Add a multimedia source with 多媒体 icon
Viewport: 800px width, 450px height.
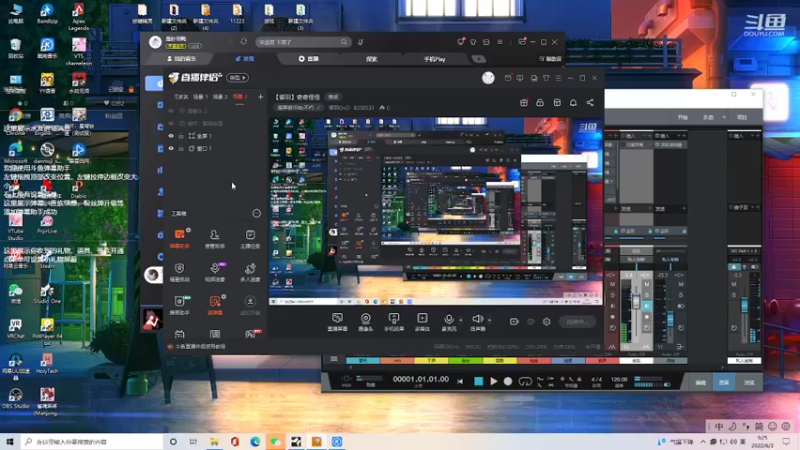click(x=422, y=322)
